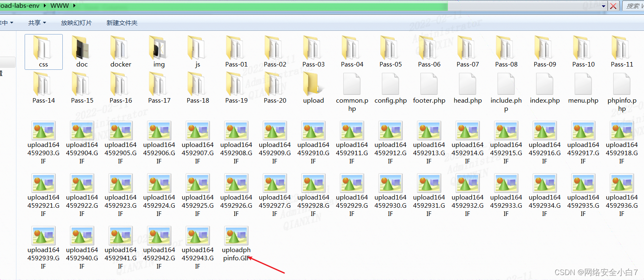Screen dimensions: 644x280
Task: Click the 放映幻灯片 toolbar button
Action: [76, 23]
